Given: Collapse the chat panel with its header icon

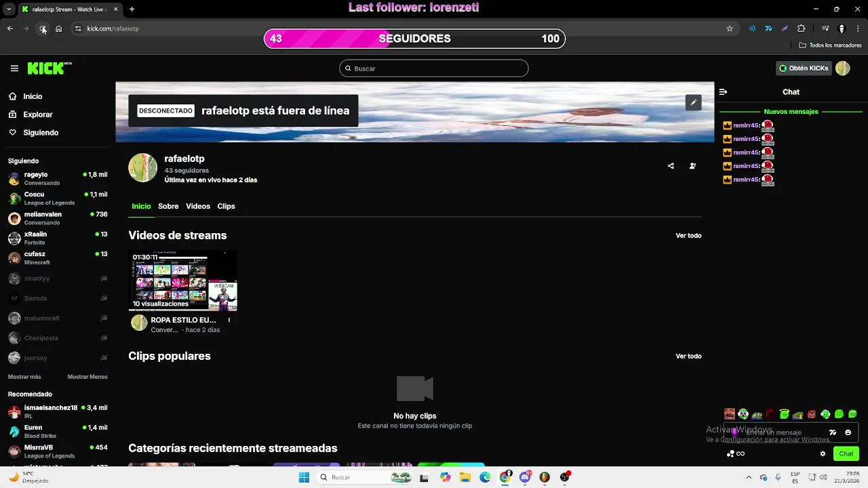Looking at the screenshot, I should point(724,92).
